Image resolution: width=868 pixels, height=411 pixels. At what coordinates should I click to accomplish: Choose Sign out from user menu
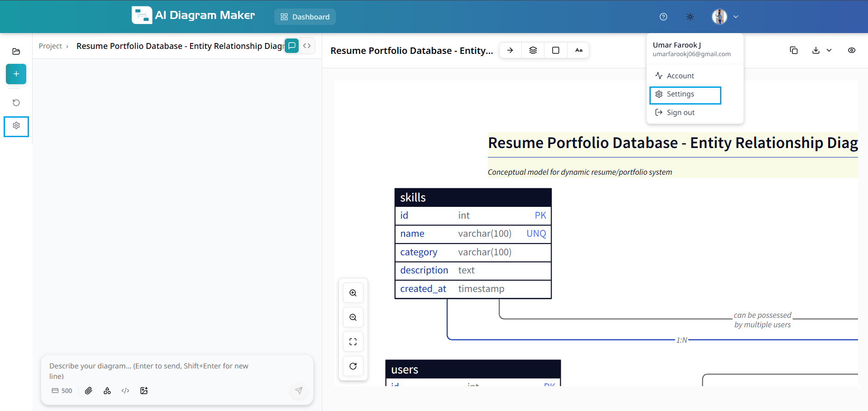click(x=680, y=113)
